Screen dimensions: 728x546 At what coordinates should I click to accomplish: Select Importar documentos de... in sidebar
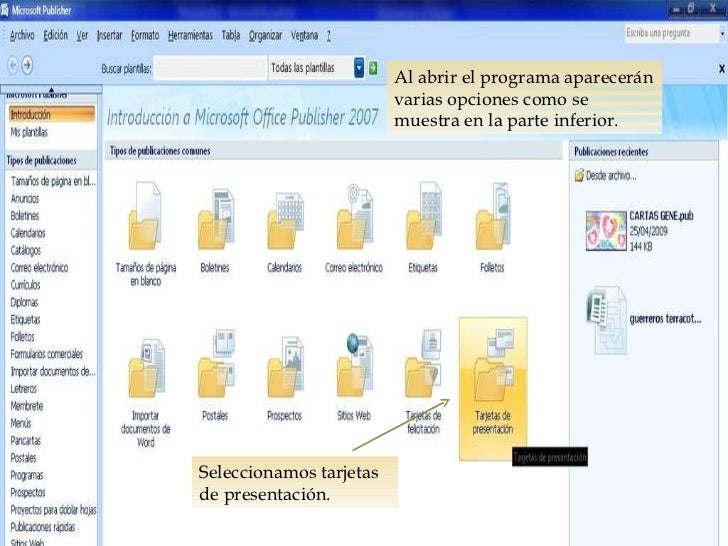tap(53, 371)
